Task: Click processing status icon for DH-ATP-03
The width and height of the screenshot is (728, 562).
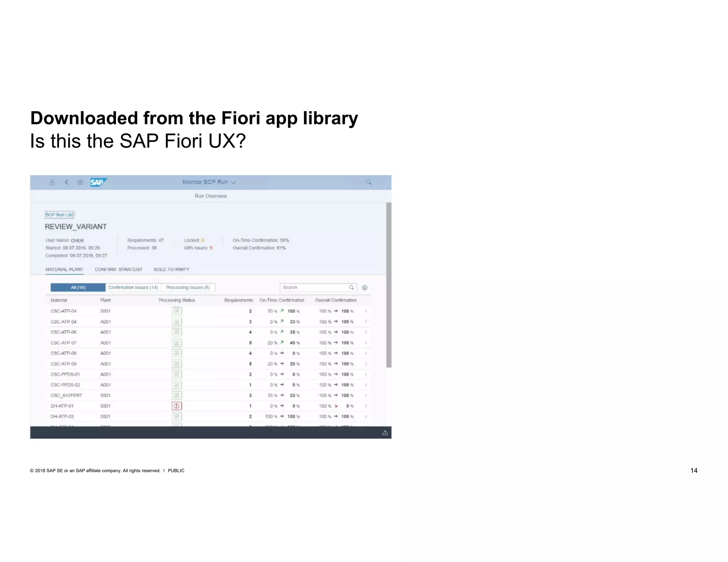Action: click(177, 416)
